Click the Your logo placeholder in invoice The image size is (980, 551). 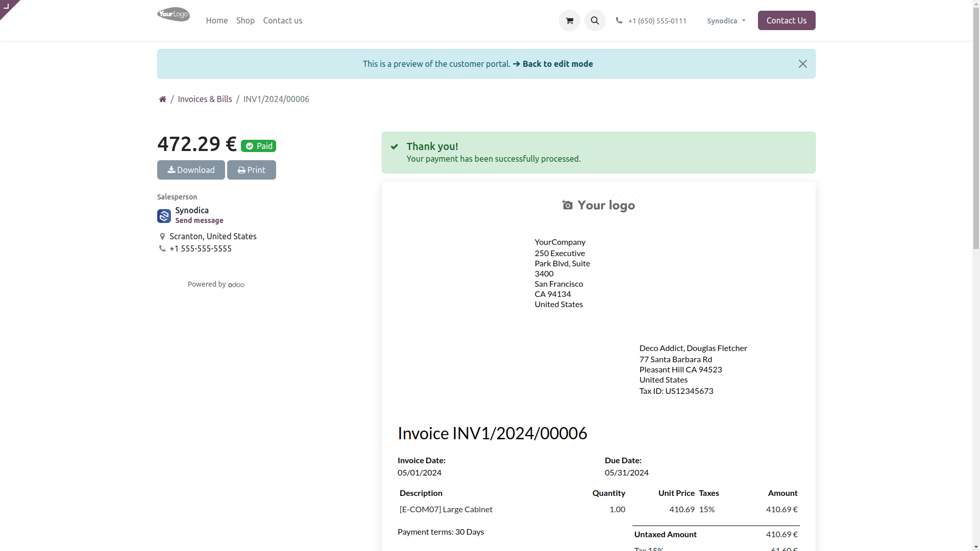pos(598,205)
